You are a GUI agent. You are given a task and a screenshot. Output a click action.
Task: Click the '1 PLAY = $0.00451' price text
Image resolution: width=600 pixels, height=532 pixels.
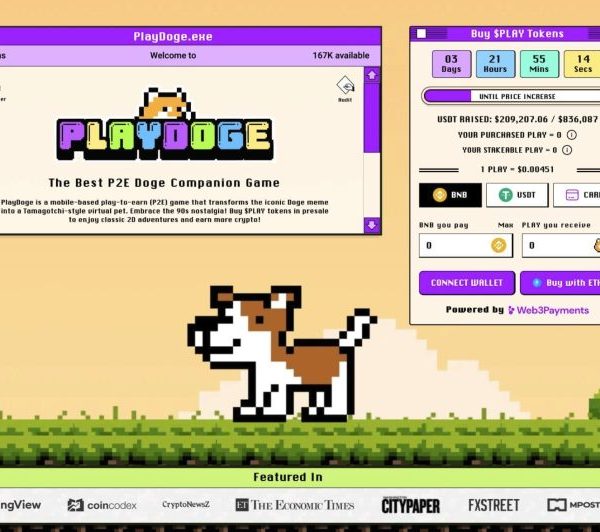[517, 169]
